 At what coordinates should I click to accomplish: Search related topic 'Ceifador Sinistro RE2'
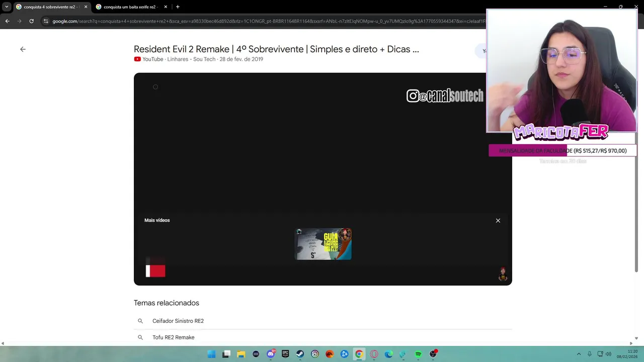tap(178, 321)
